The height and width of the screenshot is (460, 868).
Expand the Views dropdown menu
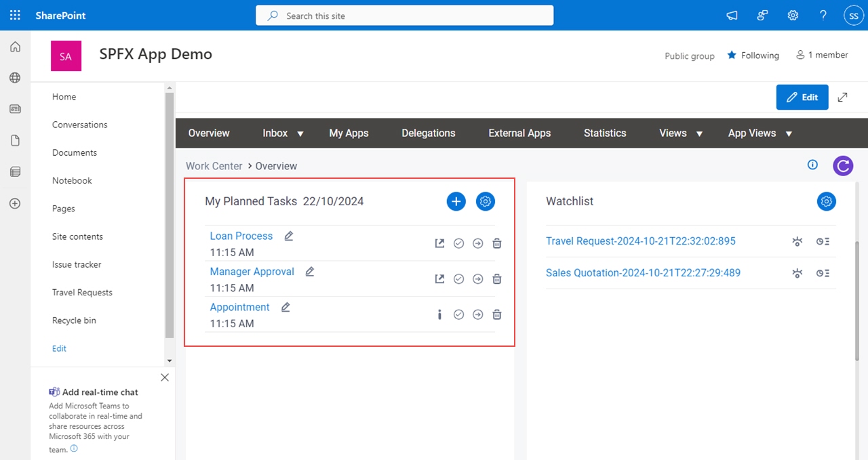[699, 134]
